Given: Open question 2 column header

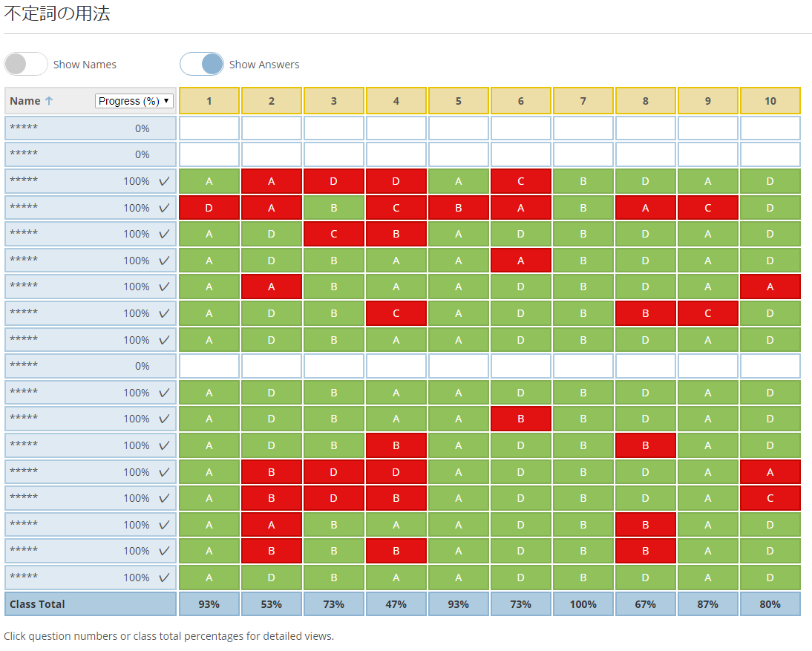Looking at the screenshot, I should coord(272,101).
